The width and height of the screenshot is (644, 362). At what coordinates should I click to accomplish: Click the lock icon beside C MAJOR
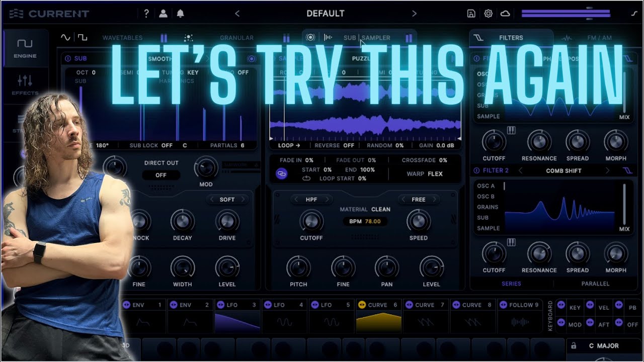tap(573, 346)
